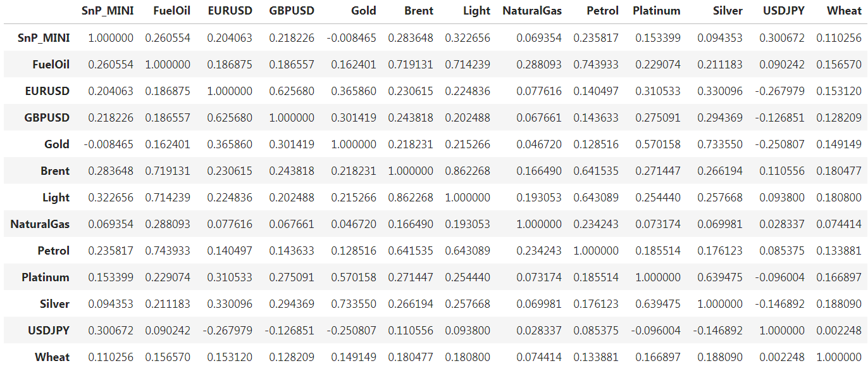Click the Silver row label
Screen dimensions: 868x368
[x=54, y=303]
